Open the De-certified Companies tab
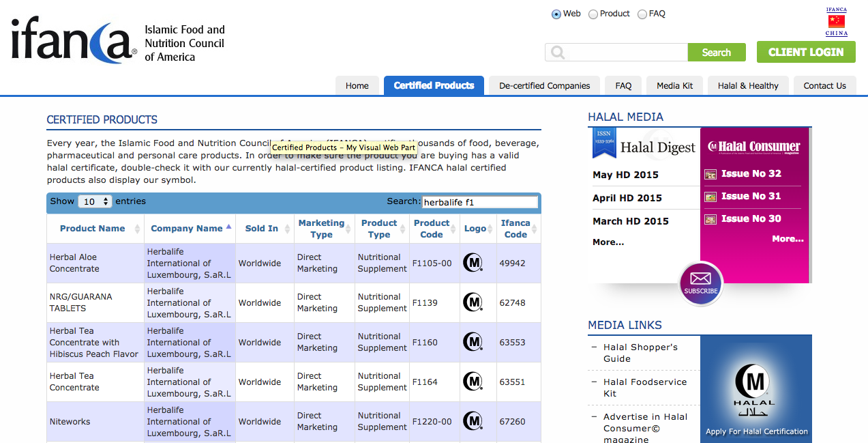This screenshot has height=443, width=868. 545,85
